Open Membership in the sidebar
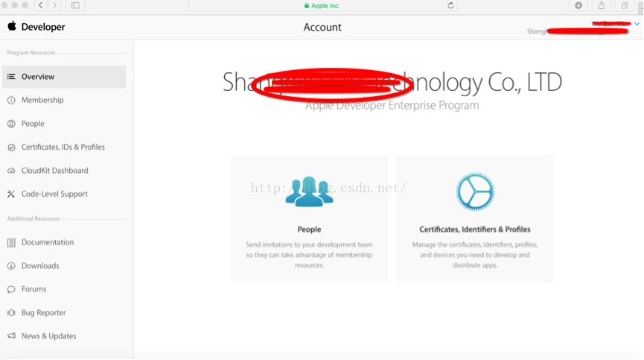The width and height of the screenshot is (644, 360). [x=42, y=101]
